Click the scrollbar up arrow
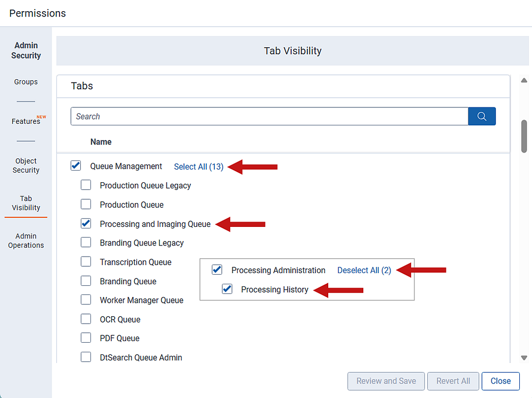Viewport: 532px width, 398px height. [523, 80]
